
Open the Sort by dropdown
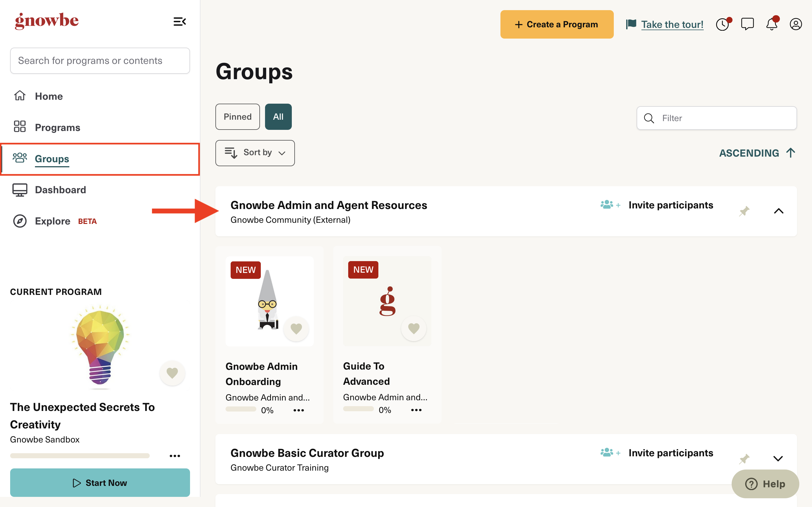pos(255,153)
